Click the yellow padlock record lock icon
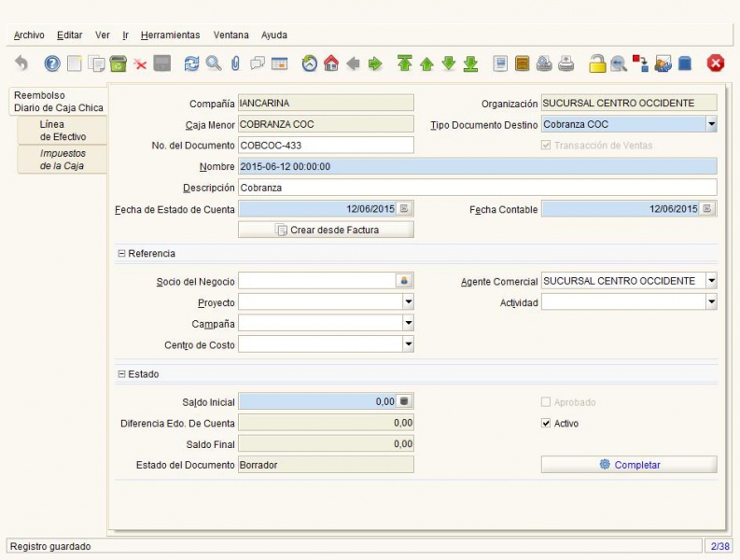The width and height of the screenshot is (740, 560). tap(597, 63)
